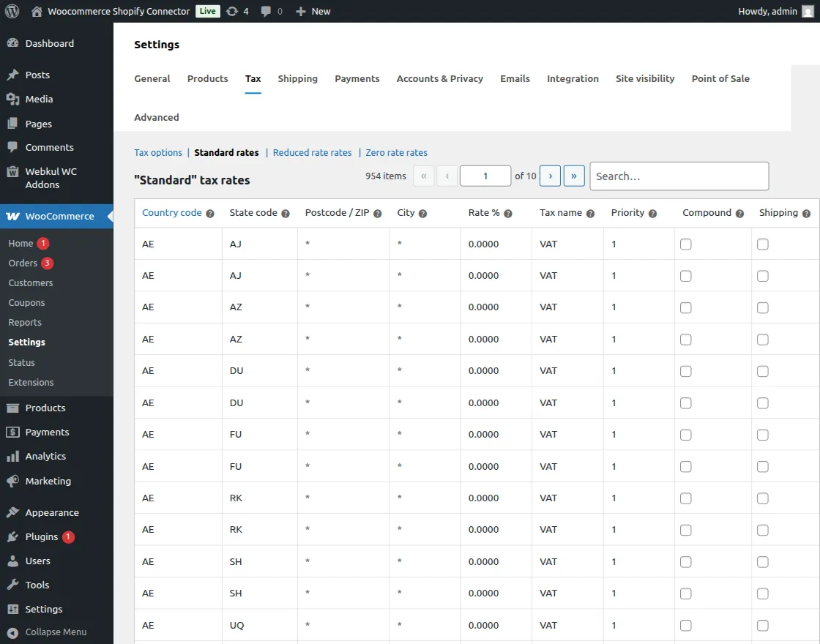
Task: Check Compound box for first DU row
Action: click(685, 371)
